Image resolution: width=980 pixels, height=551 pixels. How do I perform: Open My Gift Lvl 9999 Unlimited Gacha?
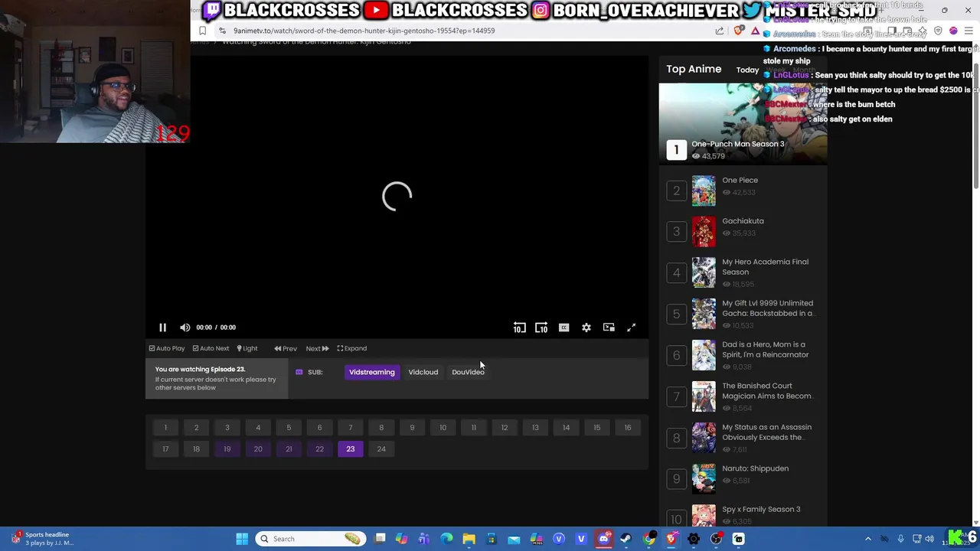click(767, 308)
